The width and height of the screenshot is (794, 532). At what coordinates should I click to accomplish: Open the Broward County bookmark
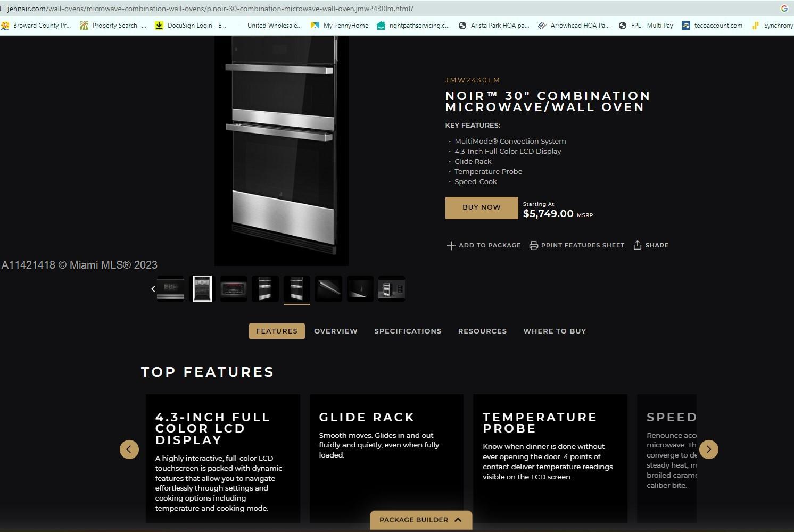36,26
